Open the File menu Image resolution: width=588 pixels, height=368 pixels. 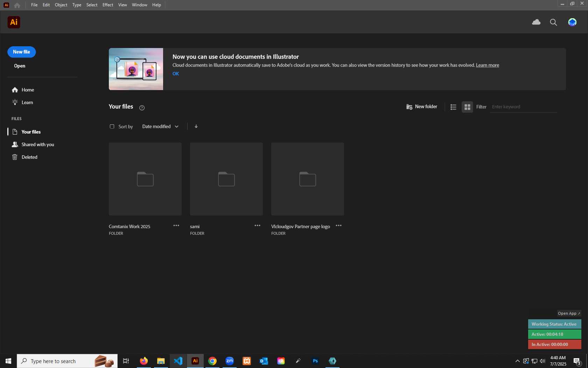[34, 5]
